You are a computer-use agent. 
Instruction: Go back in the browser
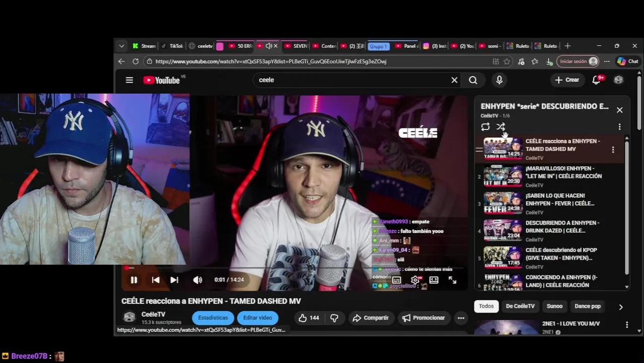[x=121, y=62]
